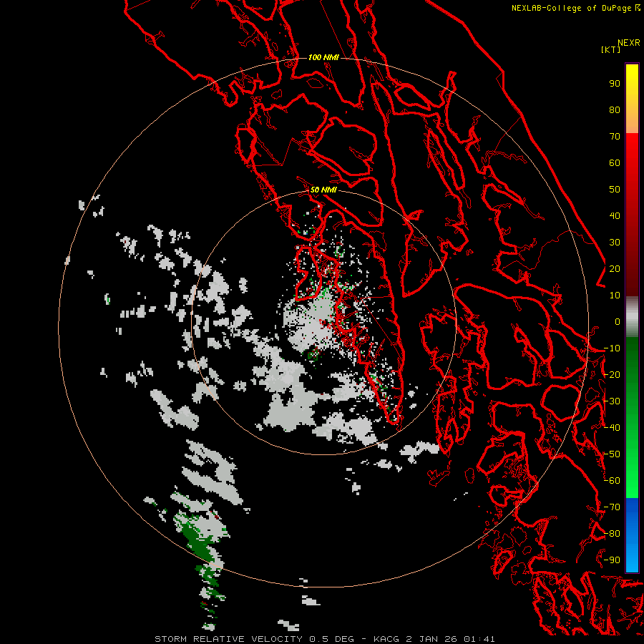Click the -20 knot value on the scale
Viewport: 644px width, 644px height.
point(612,374)
